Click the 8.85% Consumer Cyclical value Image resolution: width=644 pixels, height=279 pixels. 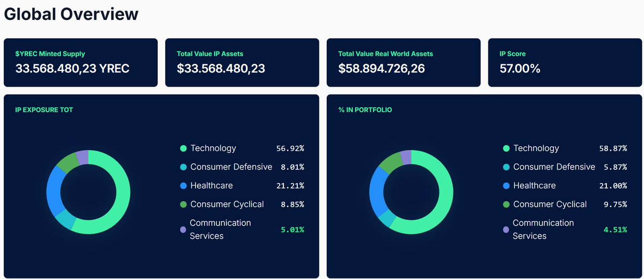292,204
